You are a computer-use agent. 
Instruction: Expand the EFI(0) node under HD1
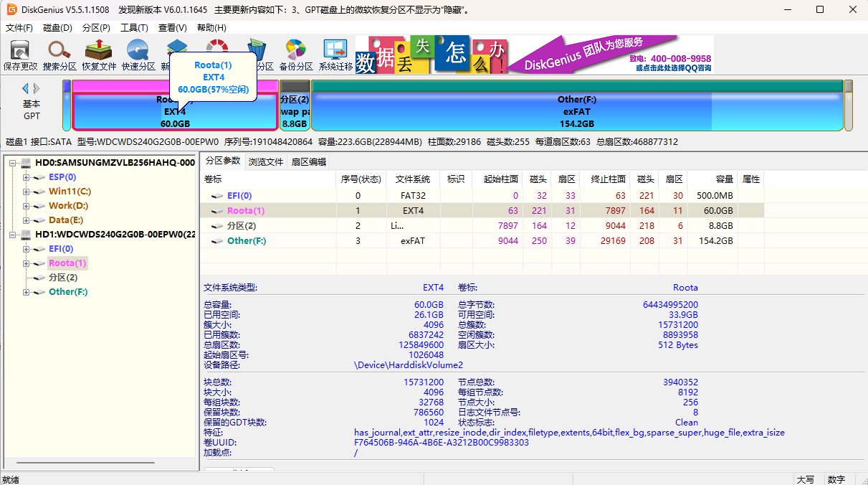click(x=27, y=249)
